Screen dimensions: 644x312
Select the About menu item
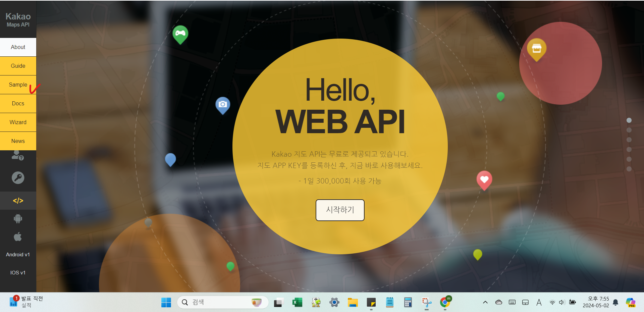(x=18, y=47)
